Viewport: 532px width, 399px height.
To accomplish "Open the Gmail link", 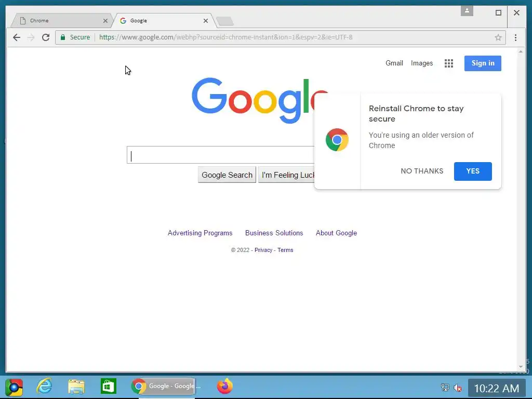I will [x=394, y=63].
